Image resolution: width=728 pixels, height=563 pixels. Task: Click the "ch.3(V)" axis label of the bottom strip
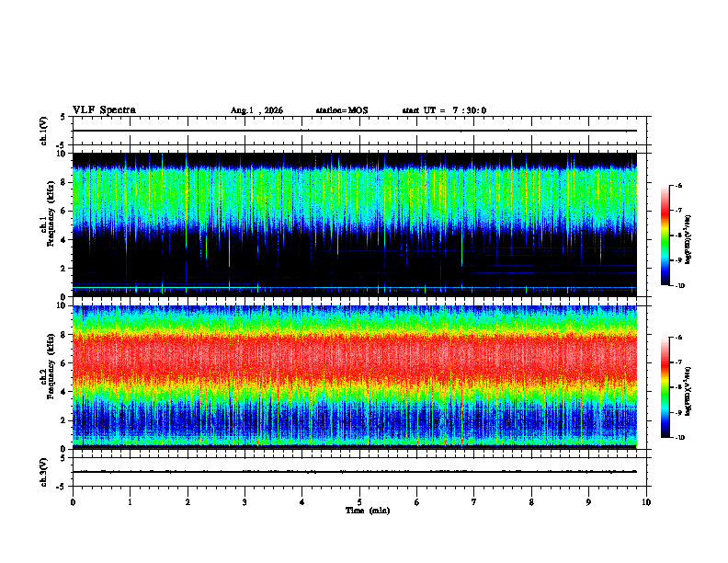click(43, 473)
